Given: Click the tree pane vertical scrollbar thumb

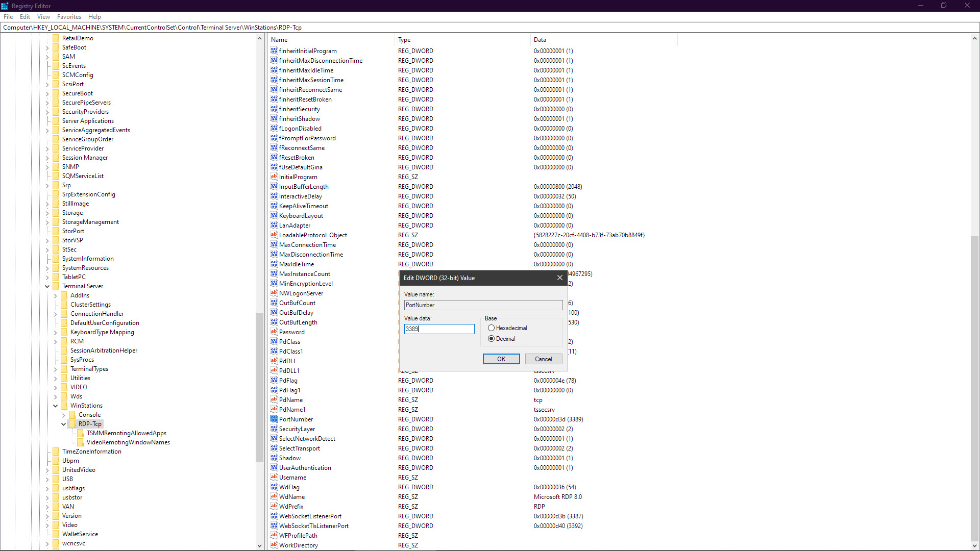Looking at the screenshot, I should [259, 388].
